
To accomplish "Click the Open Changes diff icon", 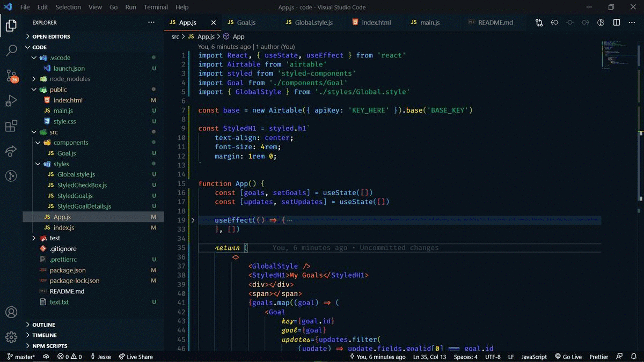I will click(539, 23).
